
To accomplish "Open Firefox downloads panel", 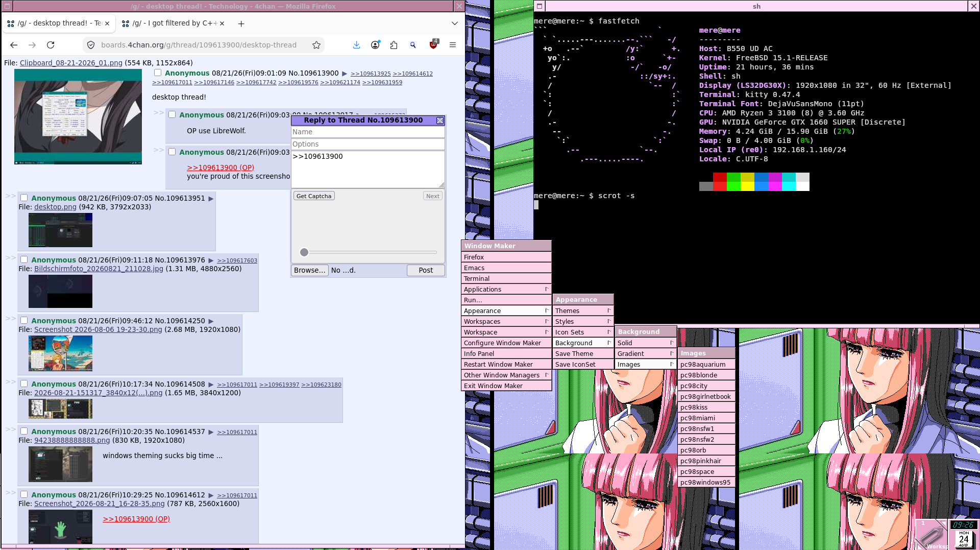I will point(357,45).
